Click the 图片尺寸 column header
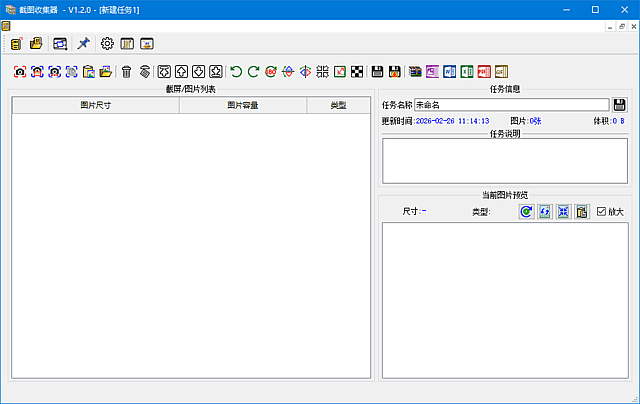 pos(96,105)
